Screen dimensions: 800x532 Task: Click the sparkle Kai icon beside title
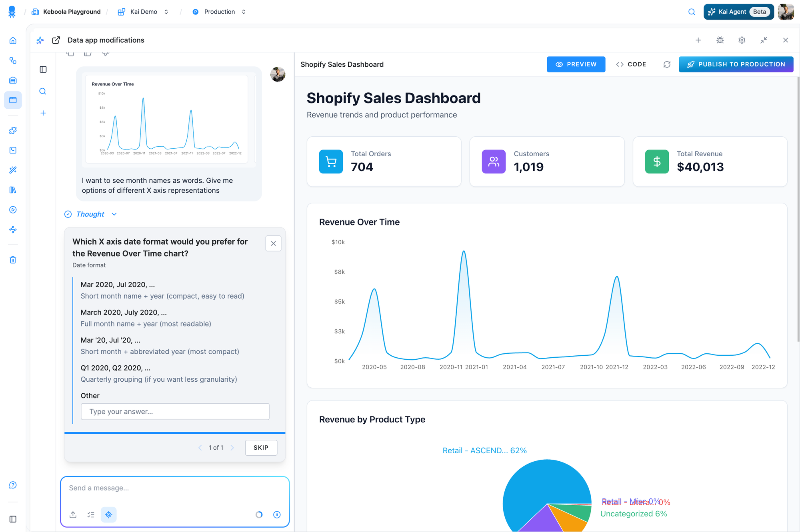pos(40,40)
